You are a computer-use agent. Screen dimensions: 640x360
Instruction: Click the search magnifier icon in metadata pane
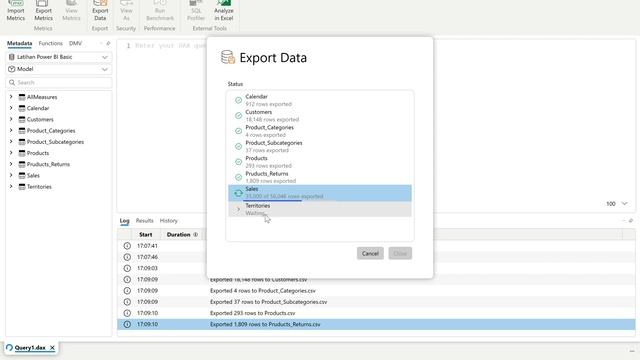(12, 82)
